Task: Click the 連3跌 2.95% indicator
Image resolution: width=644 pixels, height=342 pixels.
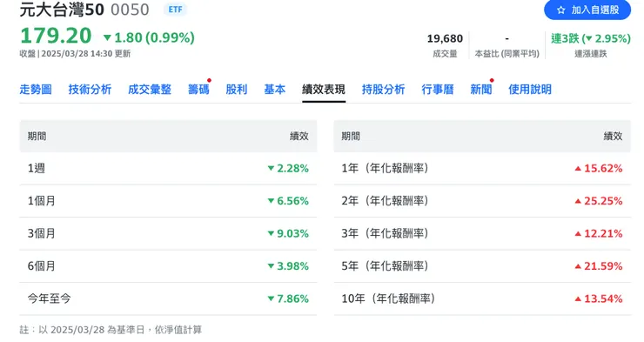Action: (x=591, y=38)
